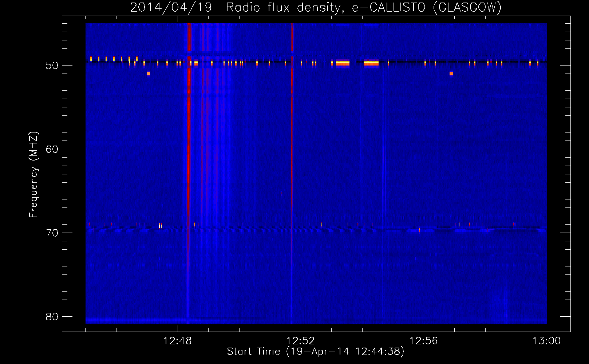589x364 pixels.
Task: Click the second wide yellow bar at 50 MHz
Action: click(371, 63)
